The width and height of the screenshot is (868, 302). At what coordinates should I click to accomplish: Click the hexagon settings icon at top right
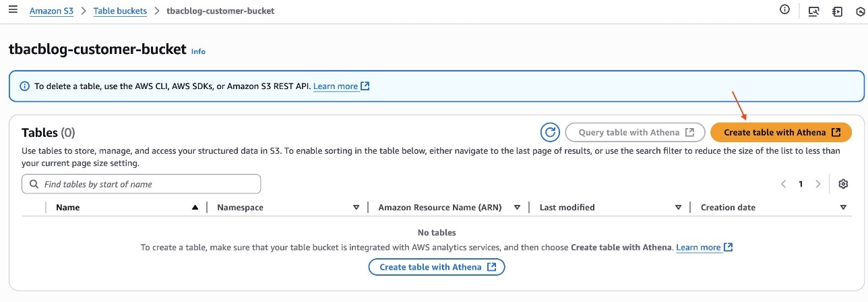click(x=861, y=11)
